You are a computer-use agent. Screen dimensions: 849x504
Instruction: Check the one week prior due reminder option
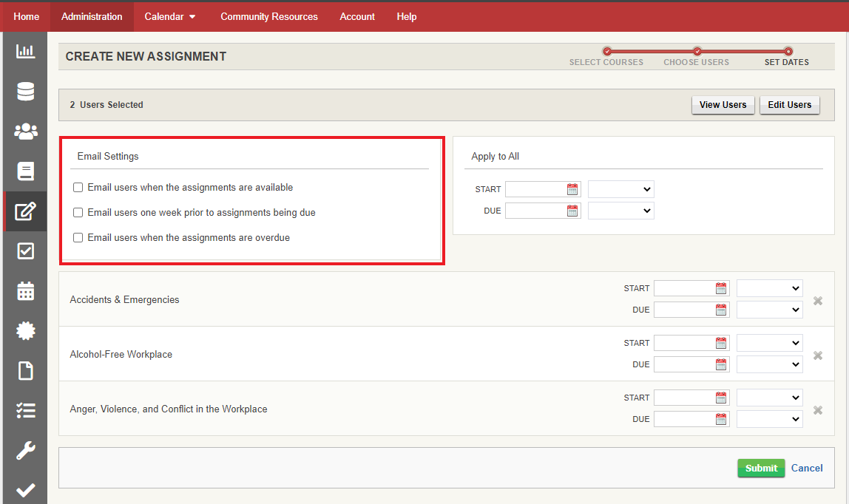(78, 212)
